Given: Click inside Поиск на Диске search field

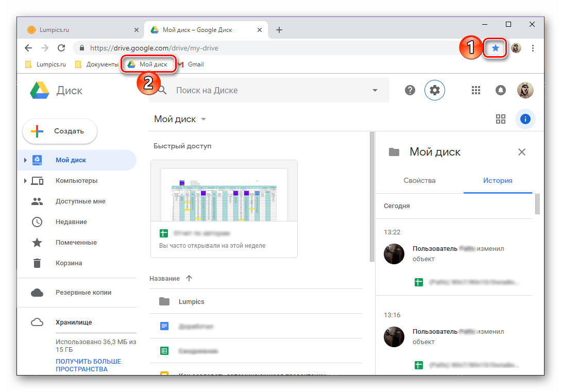Looking at the screenshot, I should pyautogui.click(x=268, y=91).
